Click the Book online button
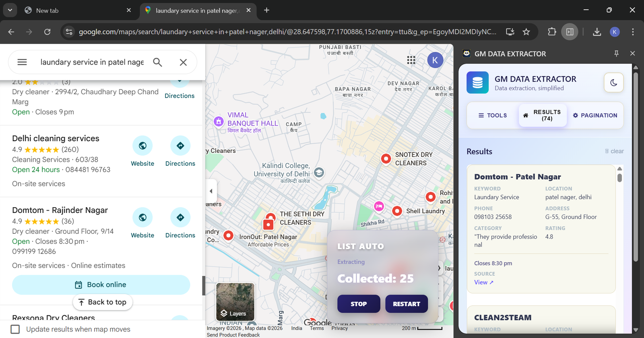The image size is (644, 338). pyautogui.click(x=101, y=285)
